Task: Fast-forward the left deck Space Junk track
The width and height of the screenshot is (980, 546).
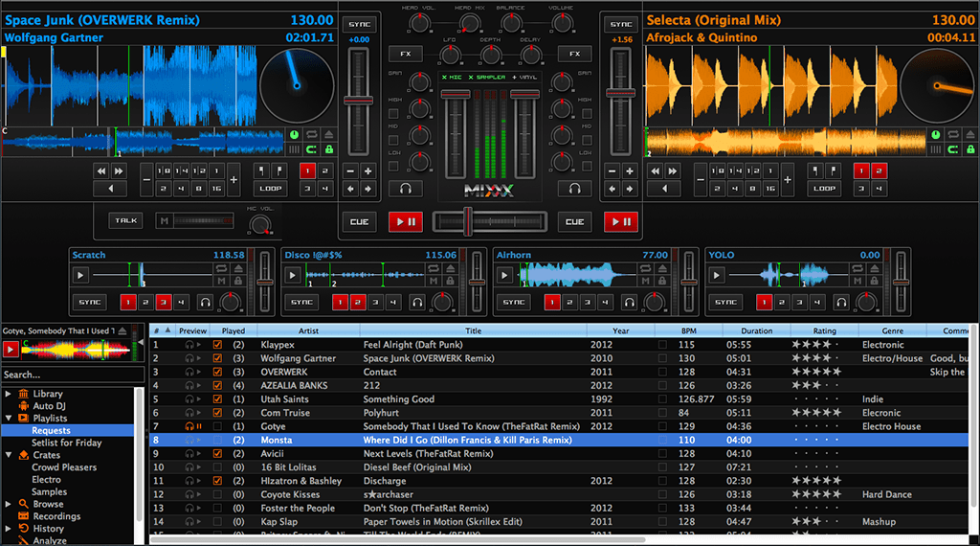Action: click(x=118, y=171)
